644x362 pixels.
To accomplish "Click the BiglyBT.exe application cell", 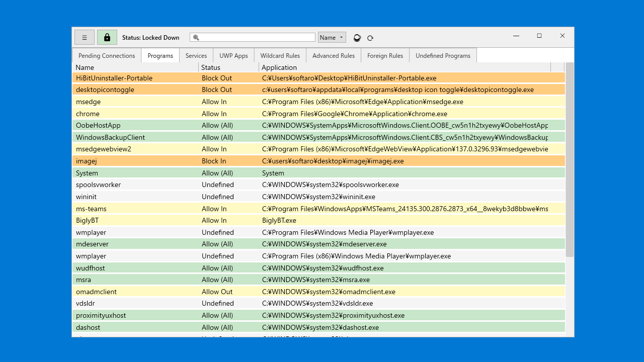I will point(279,220).
